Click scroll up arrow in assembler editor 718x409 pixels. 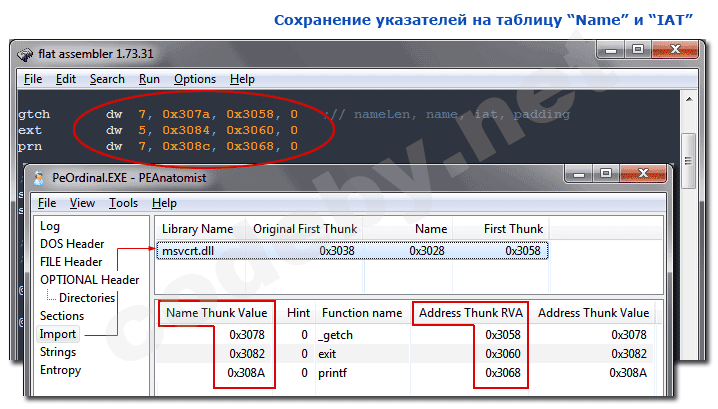[689, 99]
